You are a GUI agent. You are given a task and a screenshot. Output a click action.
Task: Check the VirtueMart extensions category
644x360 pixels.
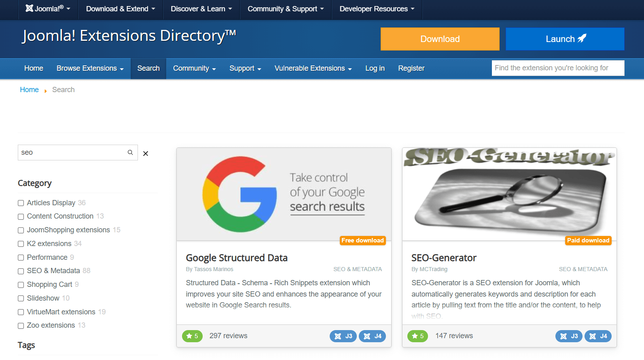tap(21, 312)
